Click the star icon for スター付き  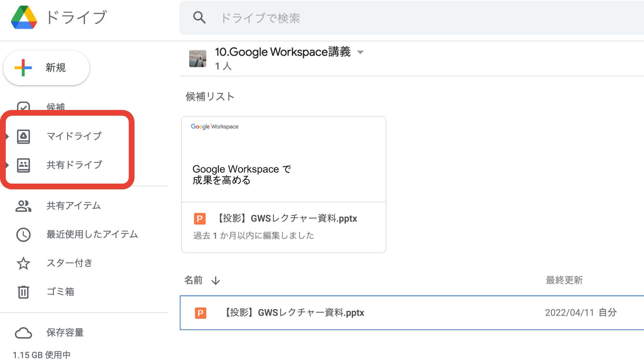tap(23, 263)
